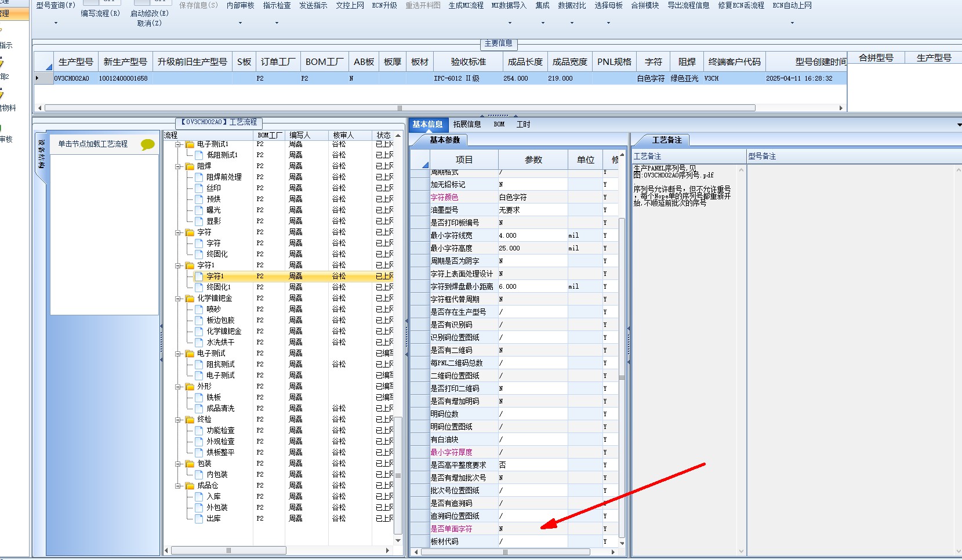Viewport: 962px width, 560px height.
Task: Click document icon beside 低阻测试1
Action: (x=199, y=155)
